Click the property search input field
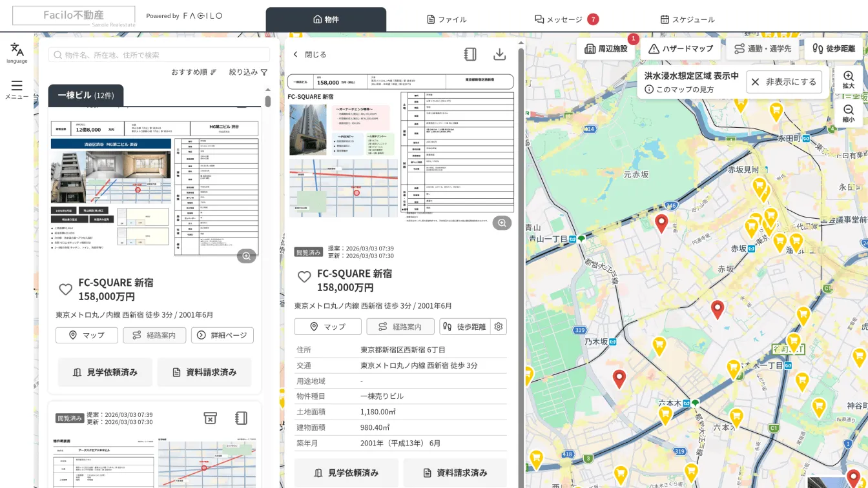The height and width of the screenshot is (488, 868). [159, 55]
